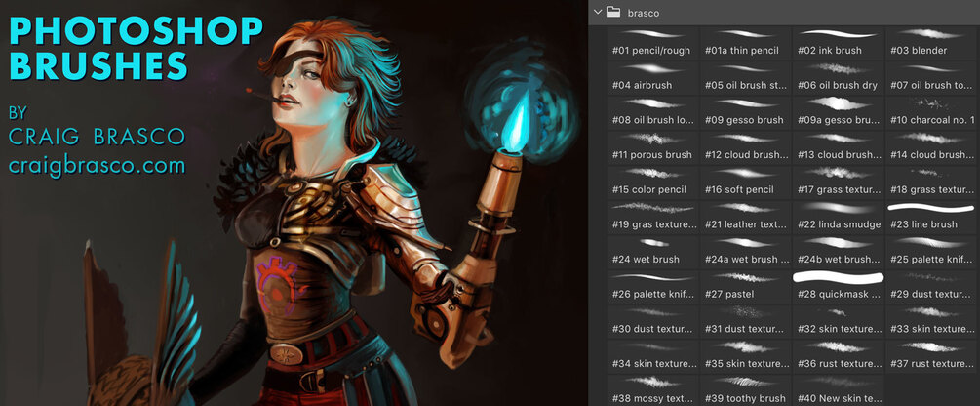Screen dimensions: 980x406
Task: Choose the #30 dust texture brush
Action: tap(653, 321)
